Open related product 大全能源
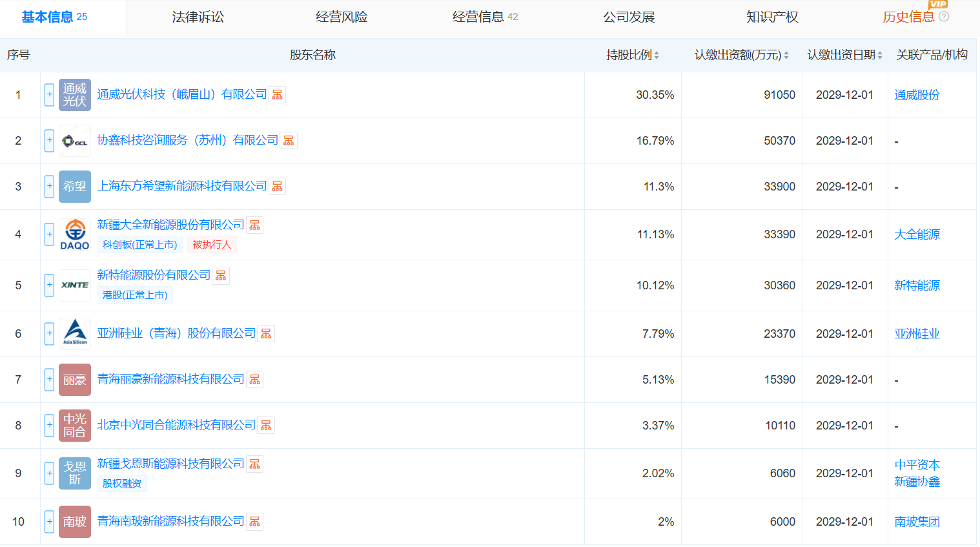980x547 pixels. [917, 235]
